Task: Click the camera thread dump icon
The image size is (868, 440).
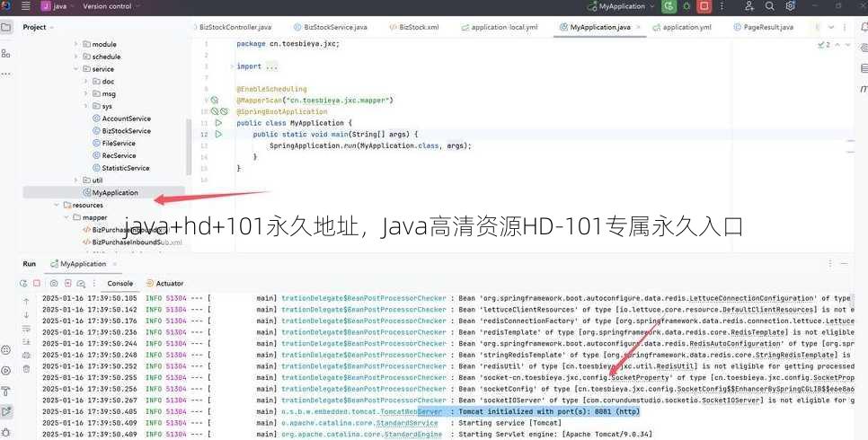Action: (54, 284)
